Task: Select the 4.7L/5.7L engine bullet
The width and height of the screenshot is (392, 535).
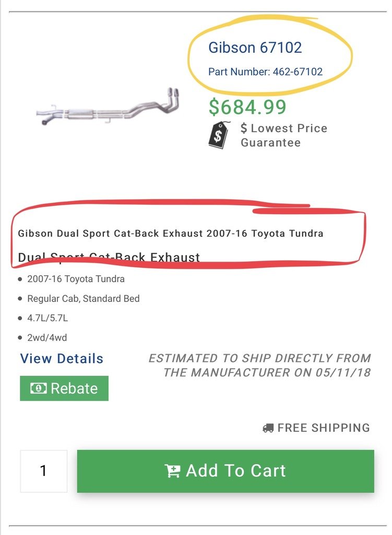Action: (47, 318)
